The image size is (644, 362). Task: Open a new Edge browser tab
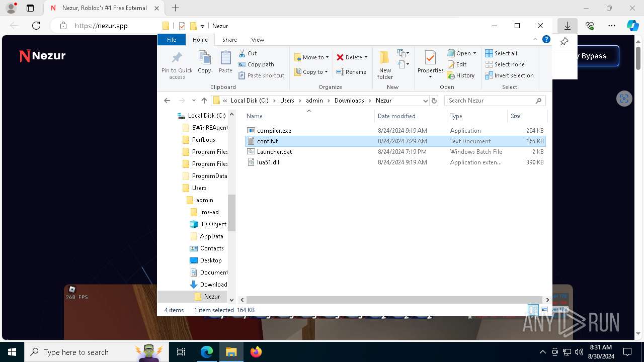pos(175,8)
